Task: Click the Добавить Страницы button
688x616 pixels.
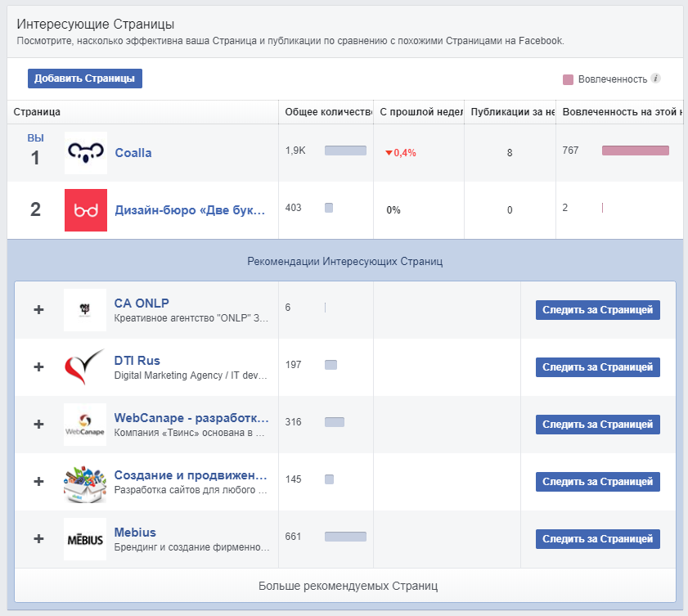Action: [x=85, y=79]
